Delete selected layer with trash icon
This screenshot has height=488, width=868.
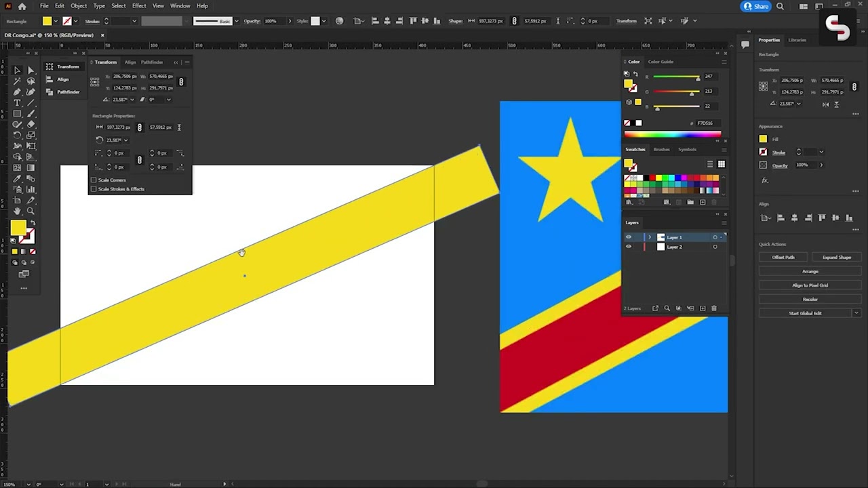click(x=714, y=308)
